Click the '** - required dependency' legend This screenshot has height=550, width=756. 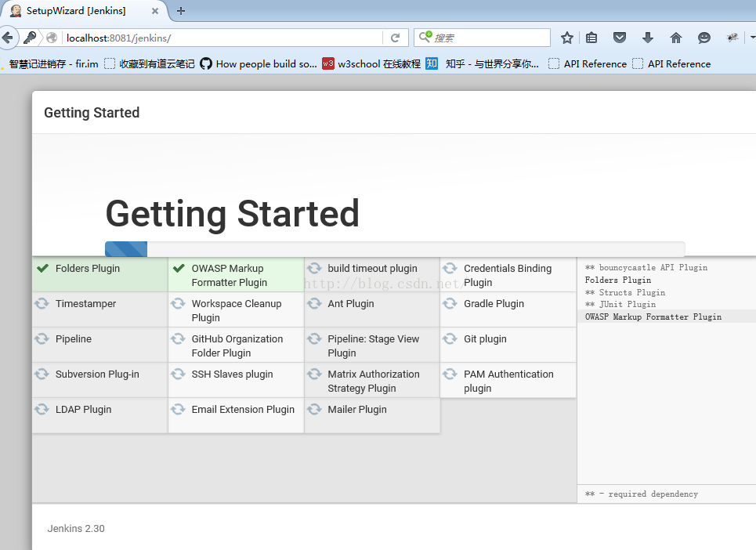tap(642, 494)
